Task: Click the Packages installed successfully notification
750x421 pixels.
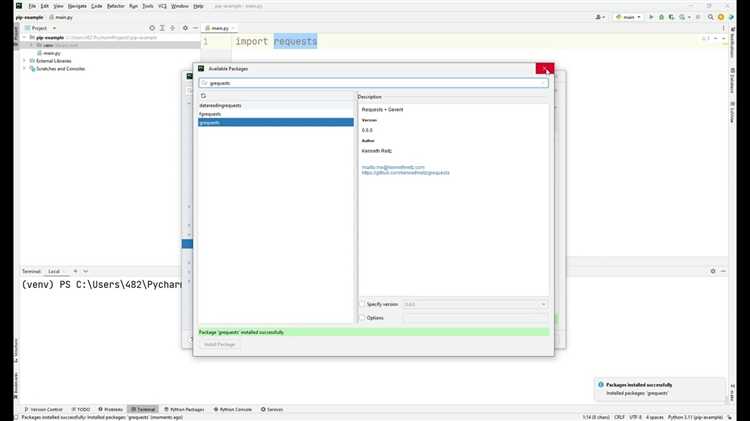Action: click(660, 389)
